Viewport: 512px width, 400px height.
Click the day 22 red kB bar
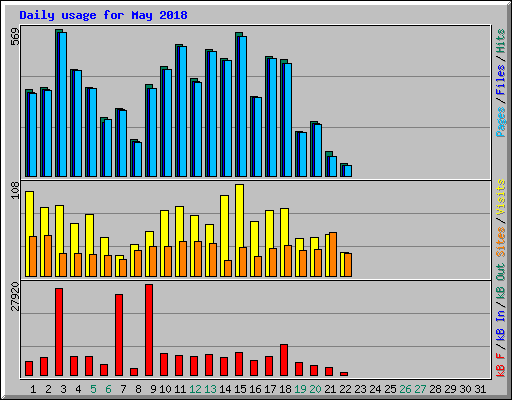coord(344,374)
